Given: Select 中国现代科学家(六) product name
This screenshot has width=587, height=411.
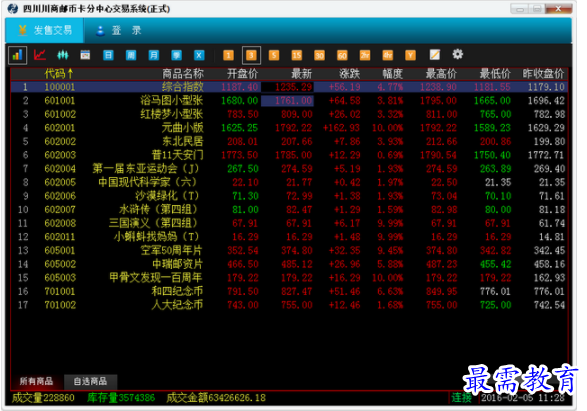Looking at the screenshot, I should point(147,182).
